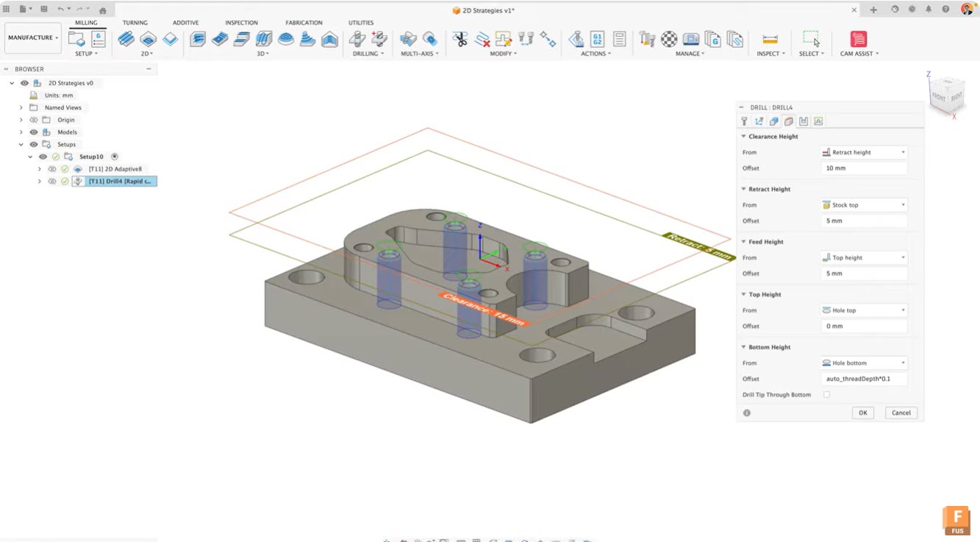Screen dimensions: 980x542
Task: Click the scissors icon in Modify group
Action: [x=460, y=39]
